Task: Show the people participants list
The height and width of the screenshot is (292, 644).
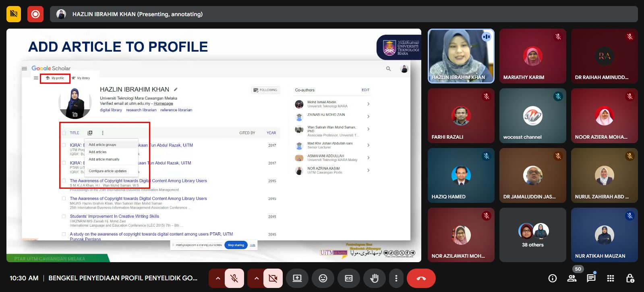Action: 572,278
